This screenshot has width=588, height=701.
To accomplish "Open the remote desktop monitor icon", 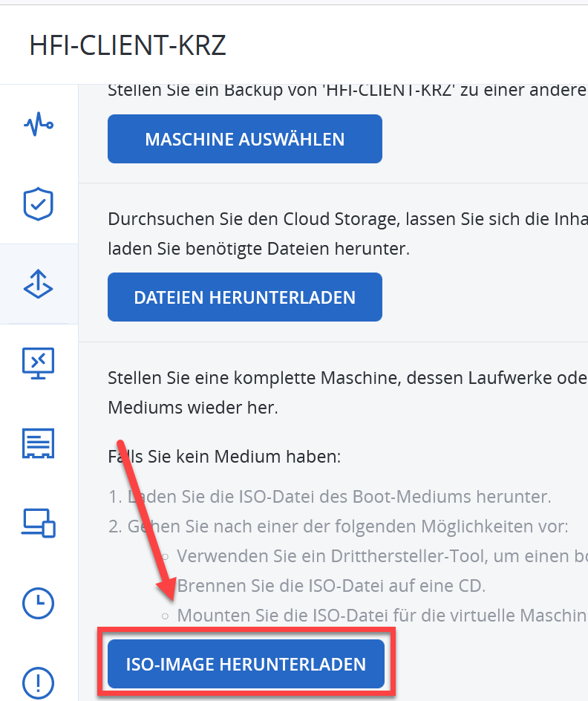I will click(x=39, y=363).
